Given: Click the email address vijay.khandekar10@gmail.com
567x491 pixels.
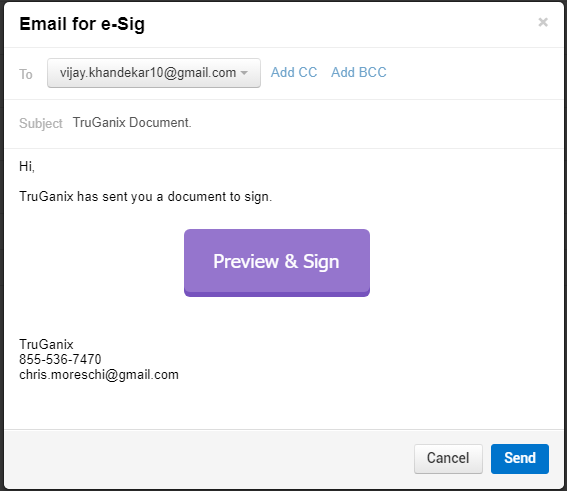Looking at the screenshot, I should 148,73.
